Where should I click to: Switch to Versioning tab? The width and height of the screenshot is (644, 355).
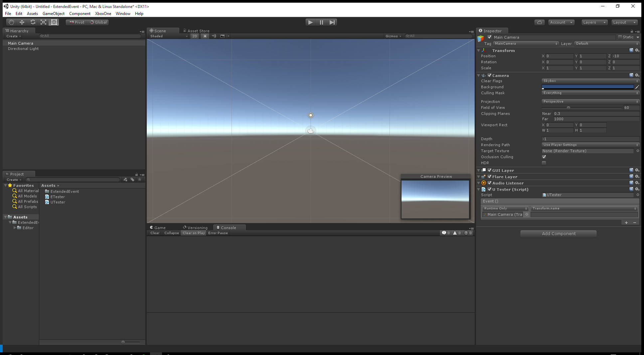coord(195,228)
